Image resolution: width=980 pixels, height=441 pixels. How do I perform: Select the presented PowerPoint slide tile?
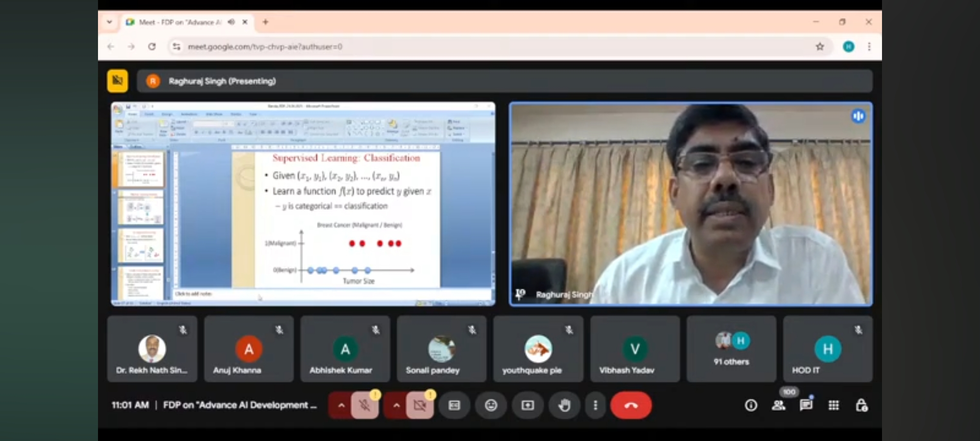303,203
